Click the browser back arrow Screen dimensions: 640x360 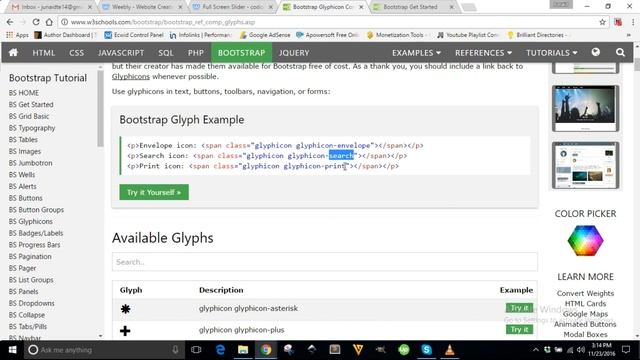[x=10, y=22]
